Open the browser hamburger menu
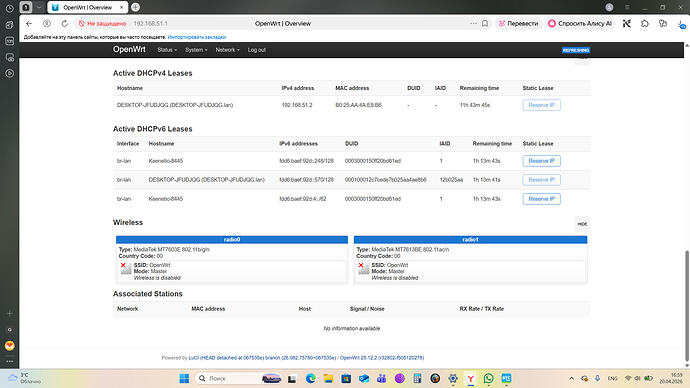Viewport: 690px width, 388px height. coord(627,7)
